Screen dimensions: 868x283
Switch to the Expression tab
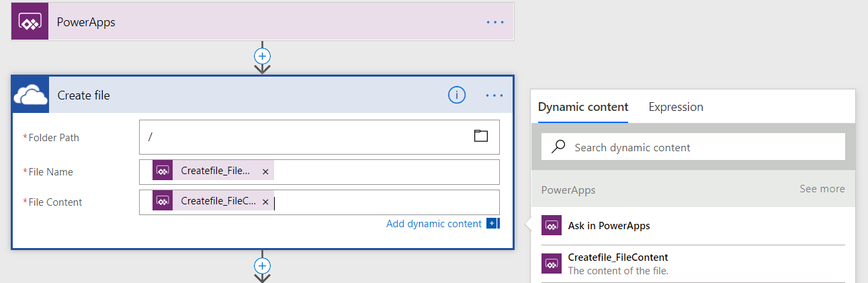676,107
